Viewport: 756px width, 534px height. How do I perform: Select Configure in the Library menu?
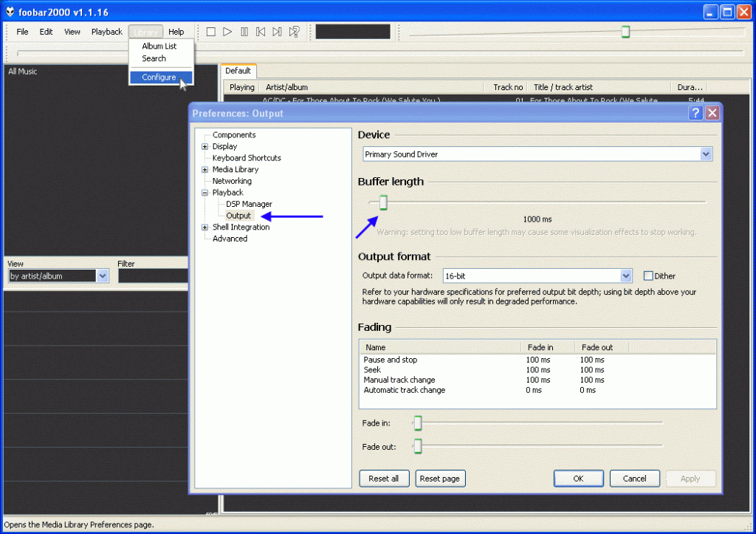tap(159, 78)
